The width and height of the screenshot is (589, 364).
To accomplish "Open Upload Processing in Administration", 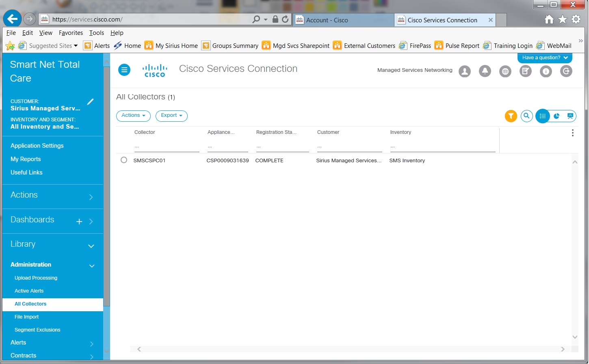I will tap(36, 278).
